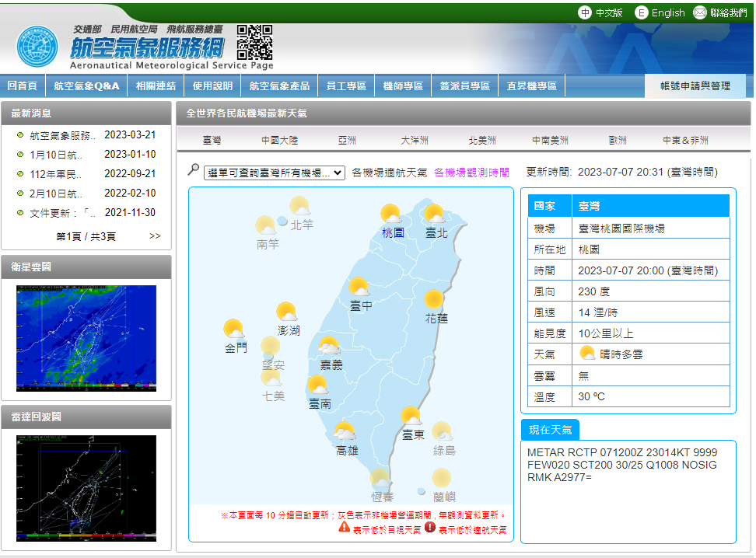Open 航空氣象產品 menu item
The width and height of the screenshot is (756, 558).
(x=280, y=85)
